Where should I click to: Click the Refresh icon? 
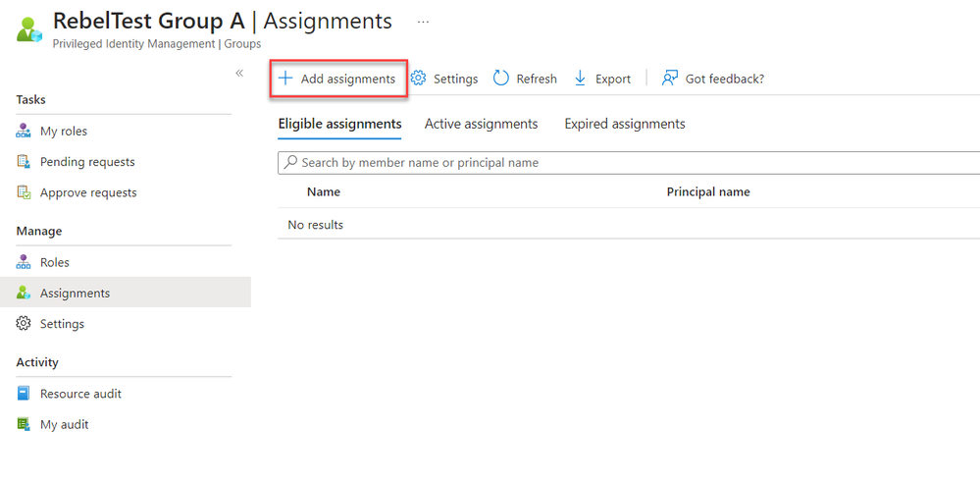pos(501,79)
